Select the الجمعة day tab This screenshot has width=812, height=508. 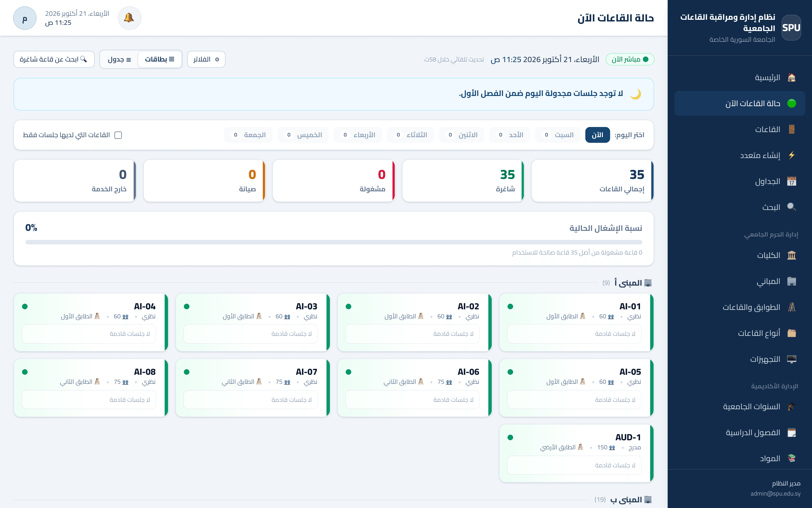pos(248,135)
